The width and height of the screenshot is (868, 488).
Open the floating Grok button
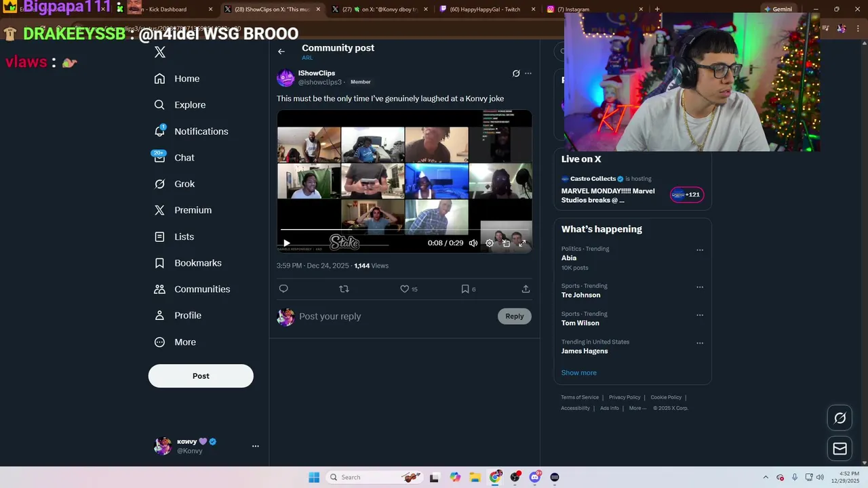[x=840, y=418]
